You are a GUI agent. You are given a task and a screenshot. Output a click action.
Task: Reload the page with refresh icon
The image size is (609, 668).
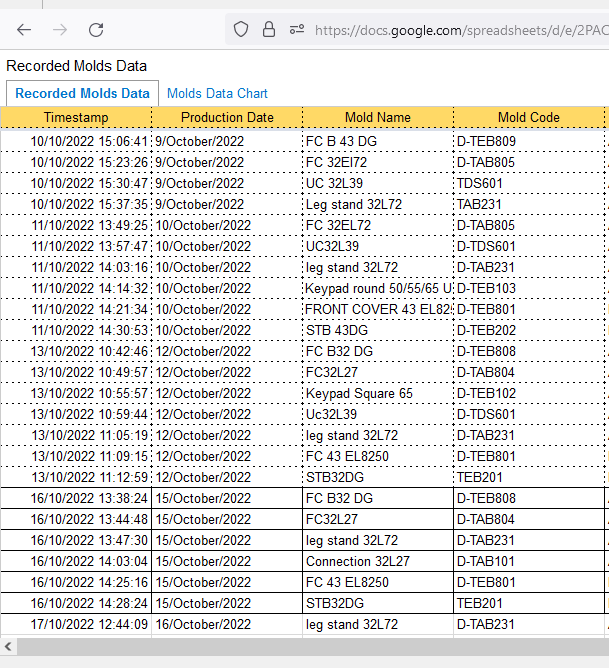(96, 30)
